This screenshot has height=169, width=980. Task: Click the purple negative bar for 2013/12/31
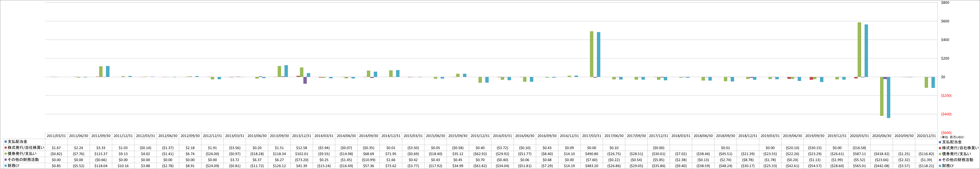[x=305, y=81]
